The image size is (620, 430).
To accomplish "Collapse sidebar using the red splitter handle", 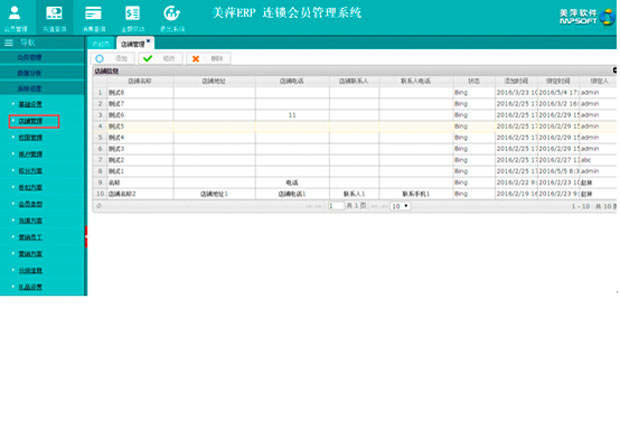I will pos(88,237).
